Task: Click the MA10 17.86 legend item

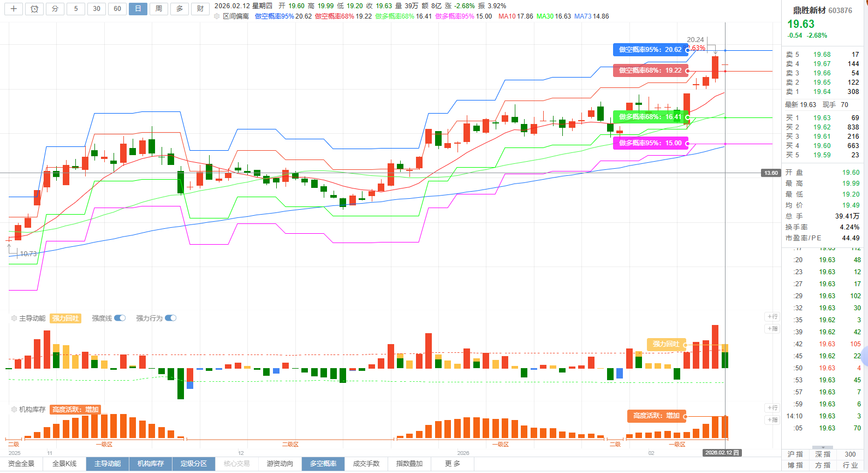Action: pos(515,16)
